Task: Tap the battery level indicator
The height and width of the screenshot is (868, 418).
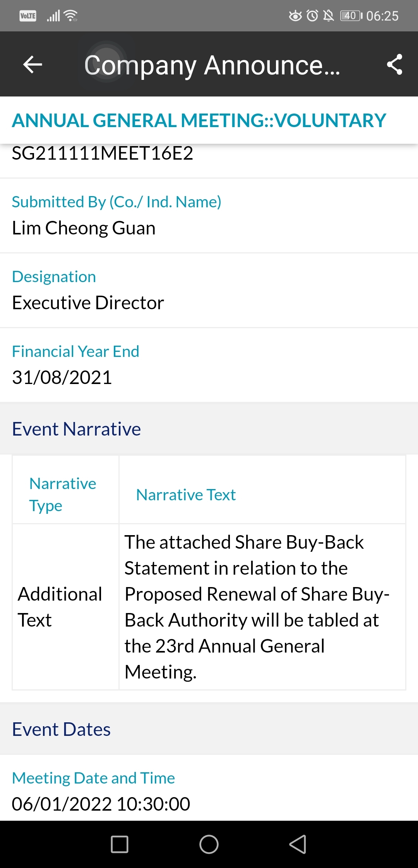Action: pos(351,15)
